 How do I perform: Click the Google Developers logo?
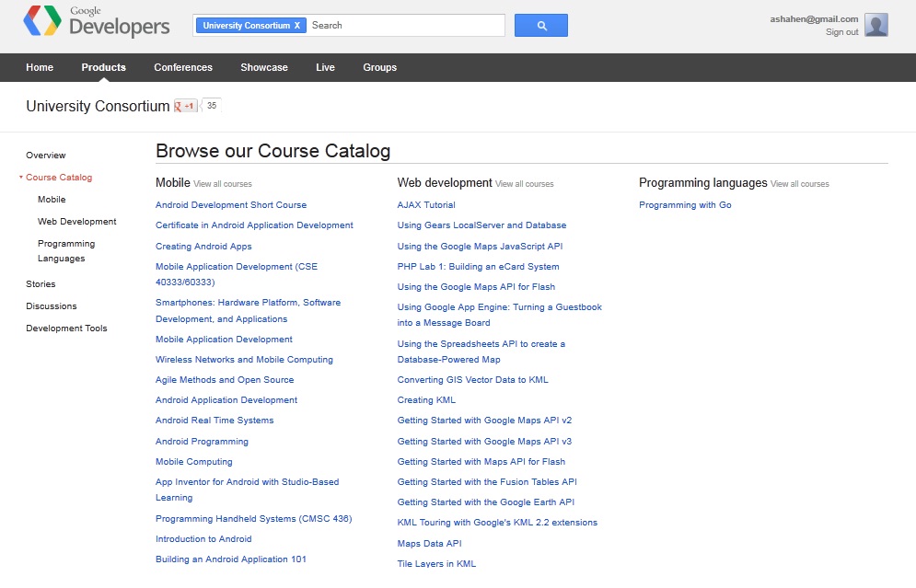tap(97, 22)
